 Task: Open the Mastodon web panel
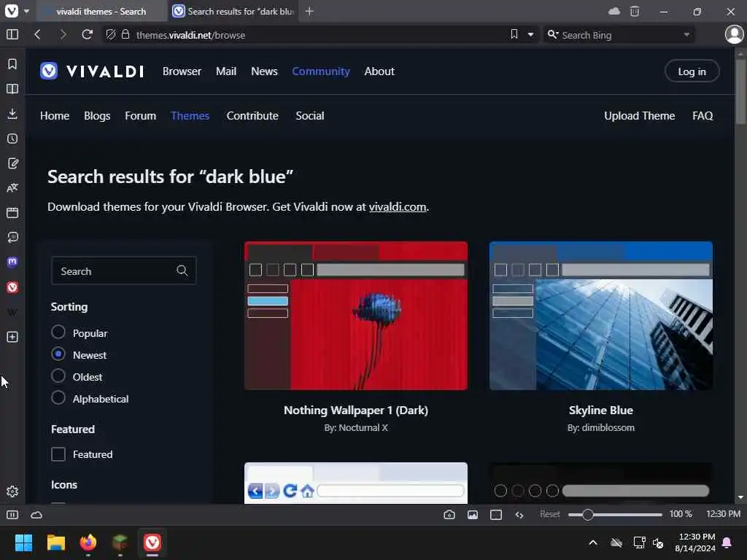coord(12,262)
